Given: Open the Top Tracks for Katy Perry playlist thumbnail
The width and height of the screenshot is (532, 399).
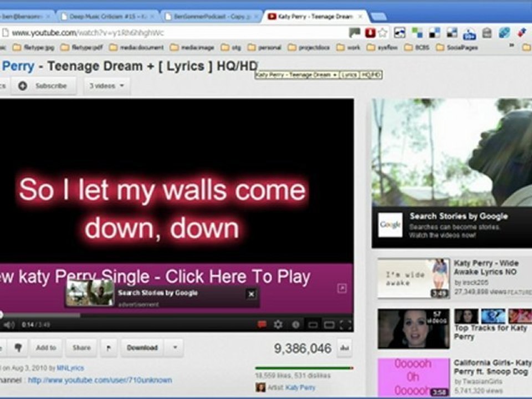Looking at the screenshot, I should [x=413, y=329].
